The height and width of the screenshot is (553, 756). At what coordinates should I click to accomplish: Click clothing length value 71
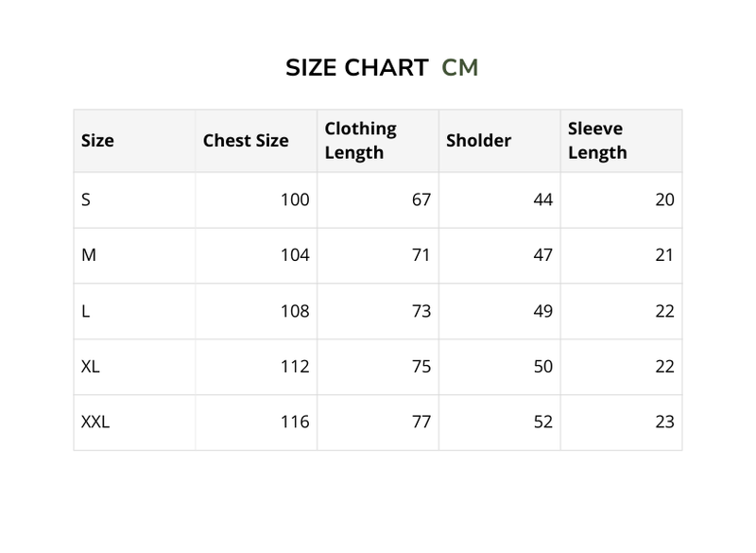(x=421, y=255)
